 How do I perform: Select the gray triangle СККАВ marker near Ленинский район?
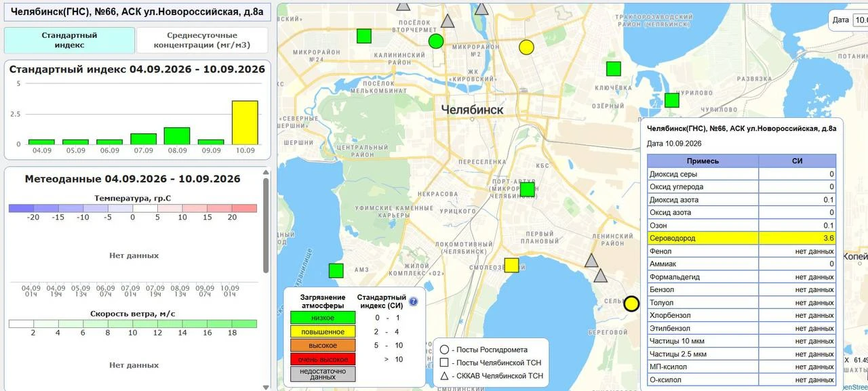tap(591, 261)
